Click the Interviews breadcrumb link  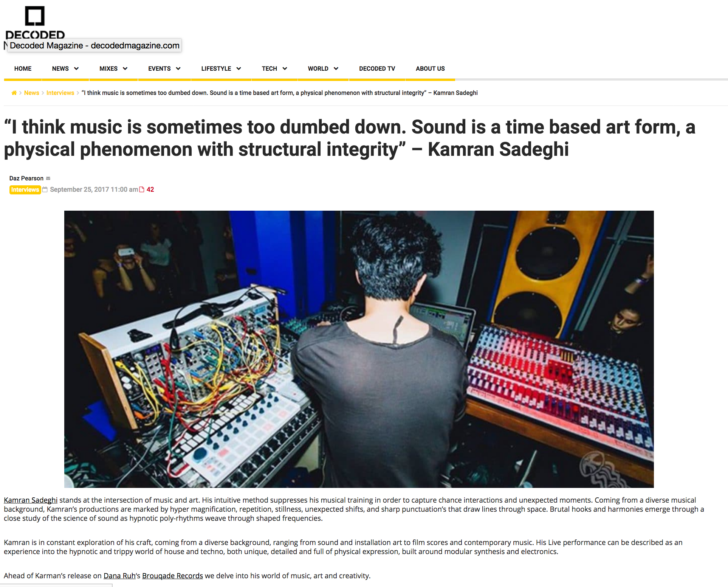coord(60,93)
